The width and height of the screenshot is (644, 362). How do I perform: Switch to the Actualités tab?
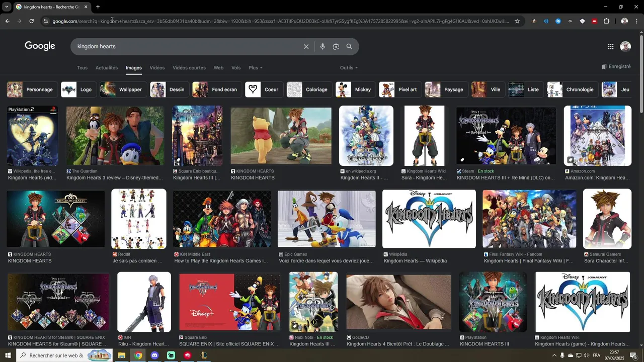coord(107,68)
